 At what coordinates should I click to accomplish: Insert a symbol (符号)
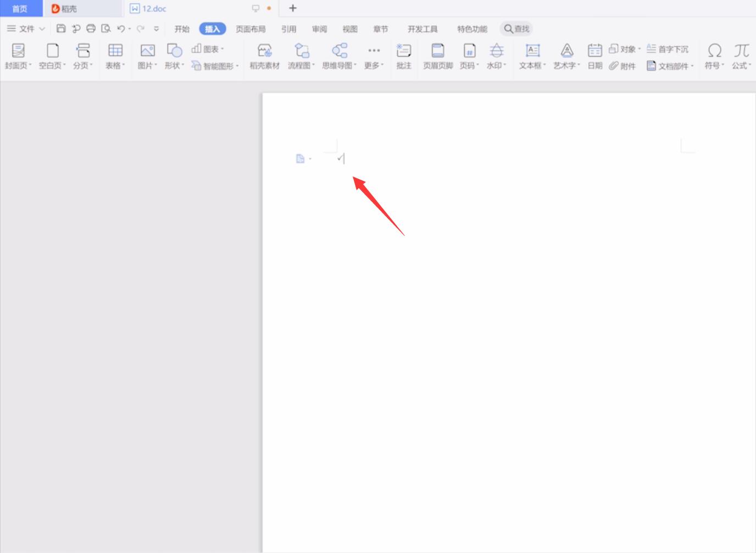pyautogui.click(x=714, y=57)
